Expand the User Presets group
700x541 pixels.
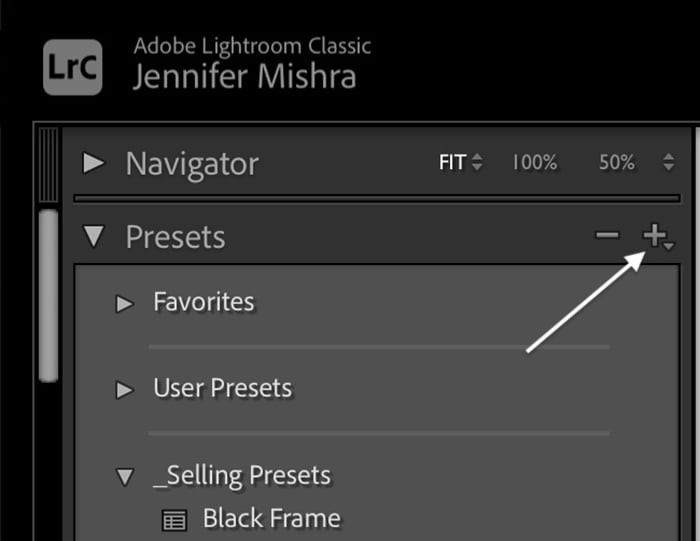[x=124, y=389]
